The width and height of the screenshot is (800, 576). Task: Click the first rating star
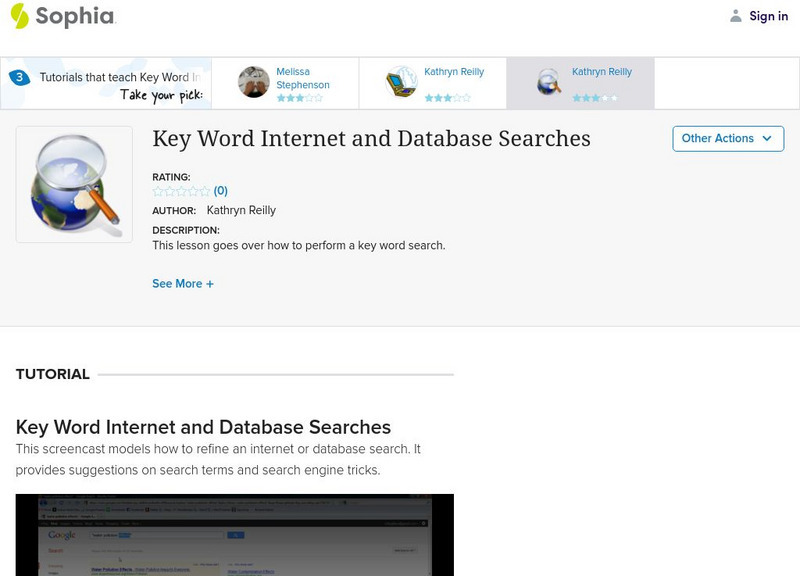[x=155, y=190]
